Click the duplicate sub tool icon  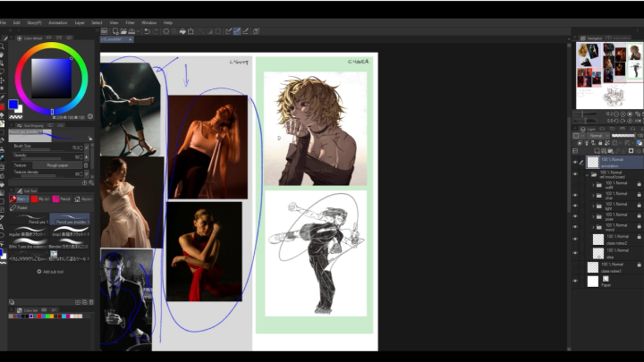(x=85, y=302)
